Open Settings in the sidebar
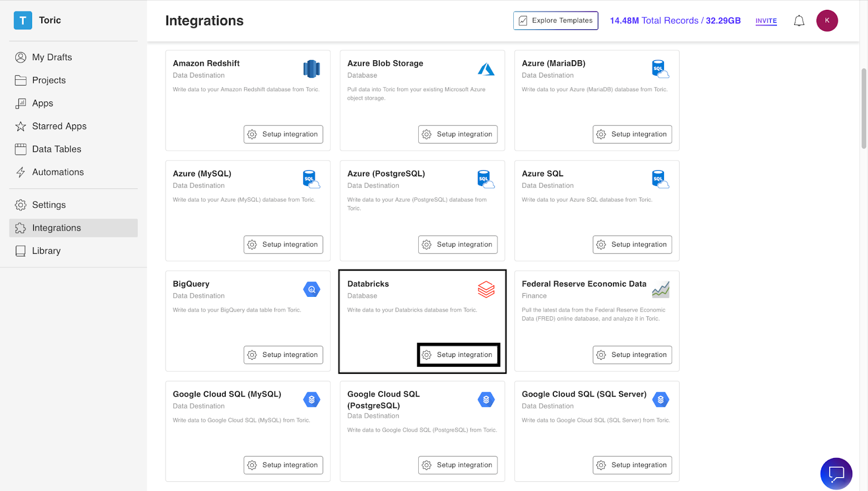The height and width of the screenshot is (491, 868). tap(73, 205)
